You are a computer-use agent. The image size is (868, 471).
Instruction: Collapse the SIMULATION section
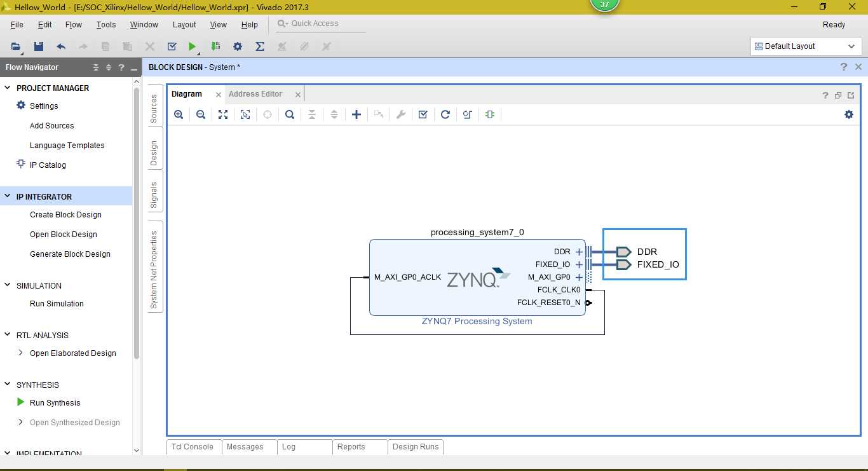coord(8,285)
